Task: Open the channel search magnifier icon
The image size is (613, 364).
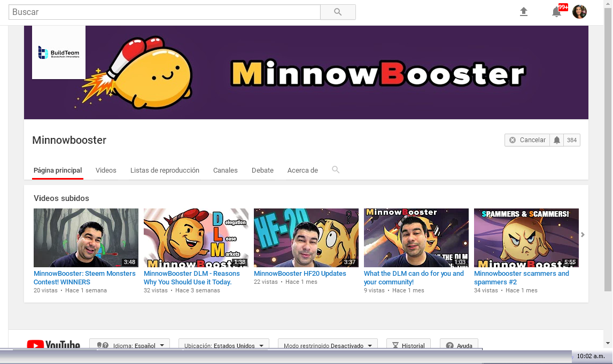Action: (x=336, y=169)
